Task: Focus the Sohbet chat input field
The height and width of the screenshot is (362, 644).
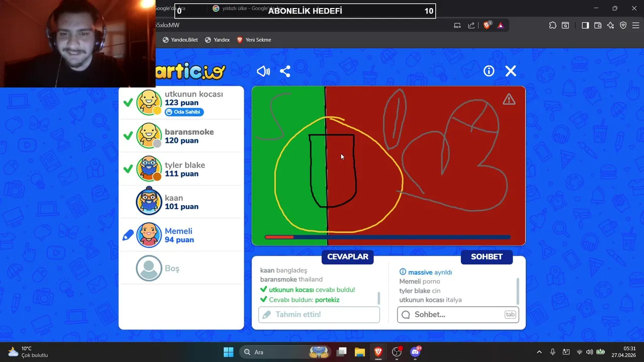Action: tap(458, 315)
